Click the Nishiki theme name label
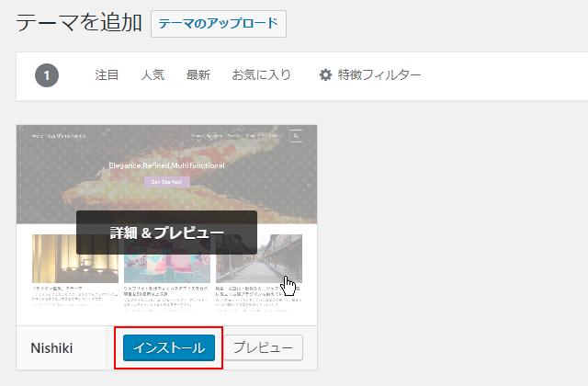Image resolution: width=588 pixels, height=386 pixels. click(51, 348)
